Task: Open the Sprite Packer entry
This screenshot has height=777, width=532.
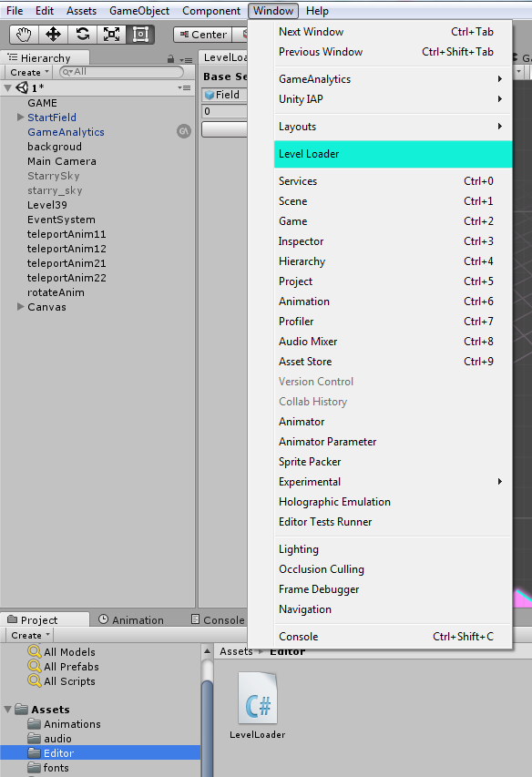Action: point(393,461)
